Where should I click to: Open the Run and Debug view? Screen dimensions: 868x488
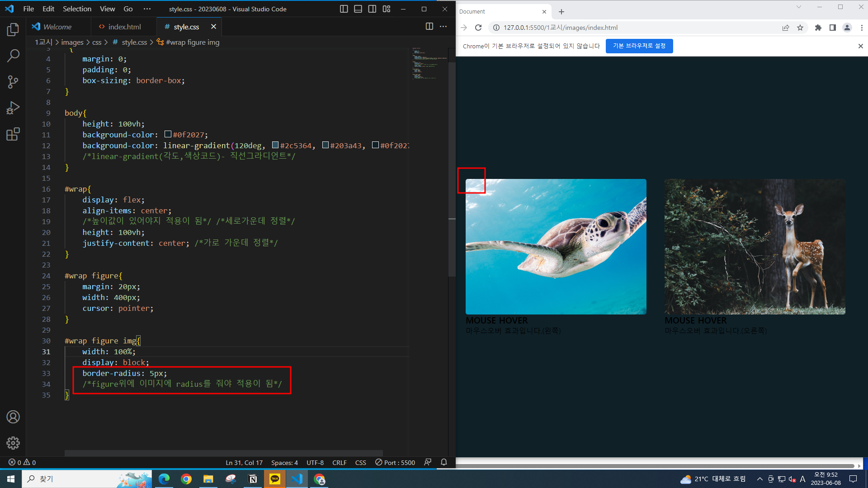click(13, 108)
